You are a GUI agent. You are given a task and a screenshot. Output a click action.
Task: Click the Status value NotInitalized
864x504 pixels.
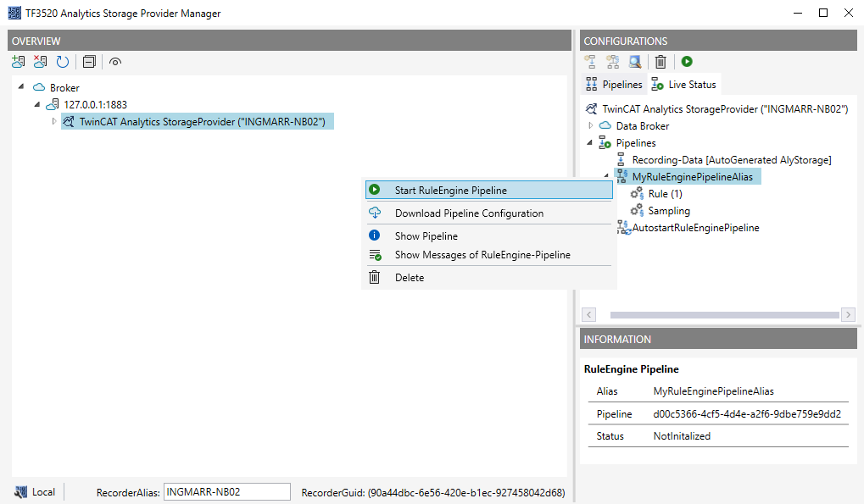pos(682,436)
